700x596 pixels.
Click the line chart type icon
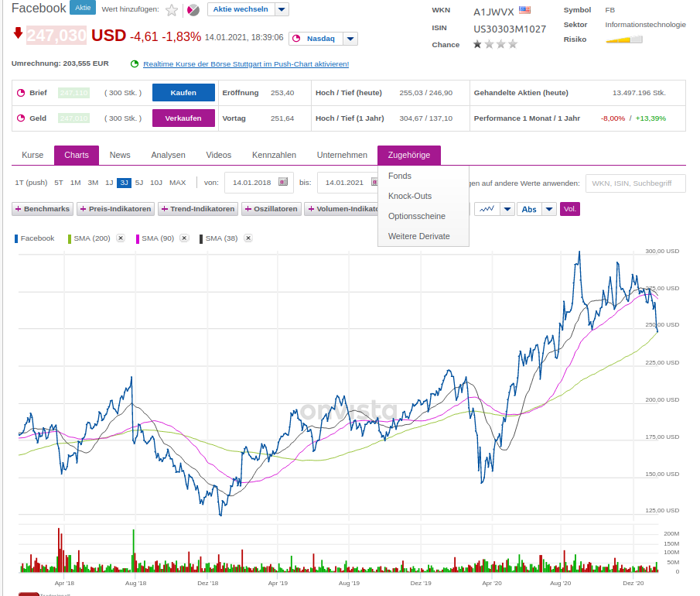point(487,209)
